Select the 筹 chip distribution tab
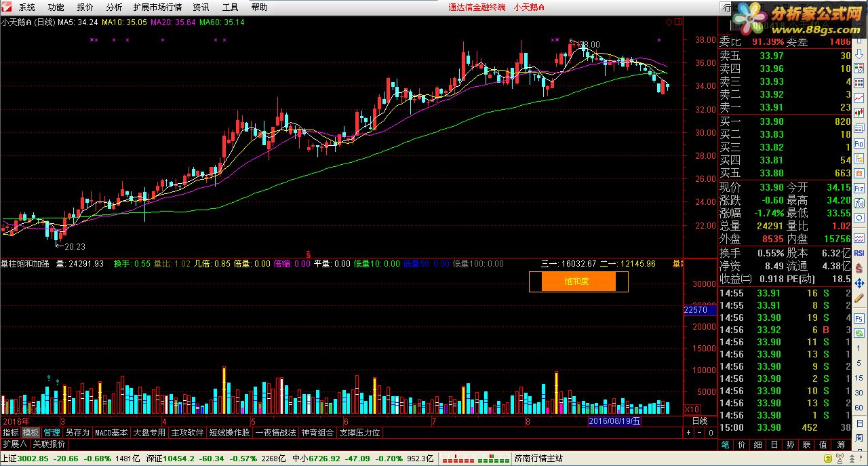This screenshot has width=868, height=466. [841, 445]
